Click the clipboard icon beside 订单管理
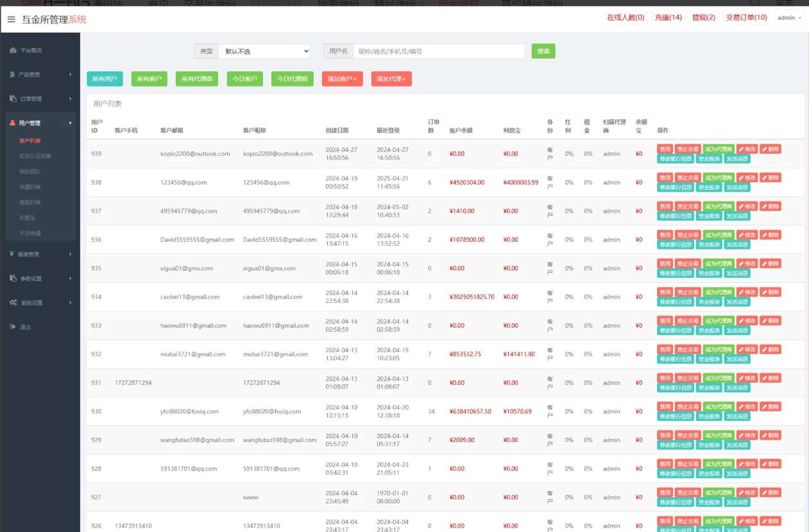 point(13,99)
